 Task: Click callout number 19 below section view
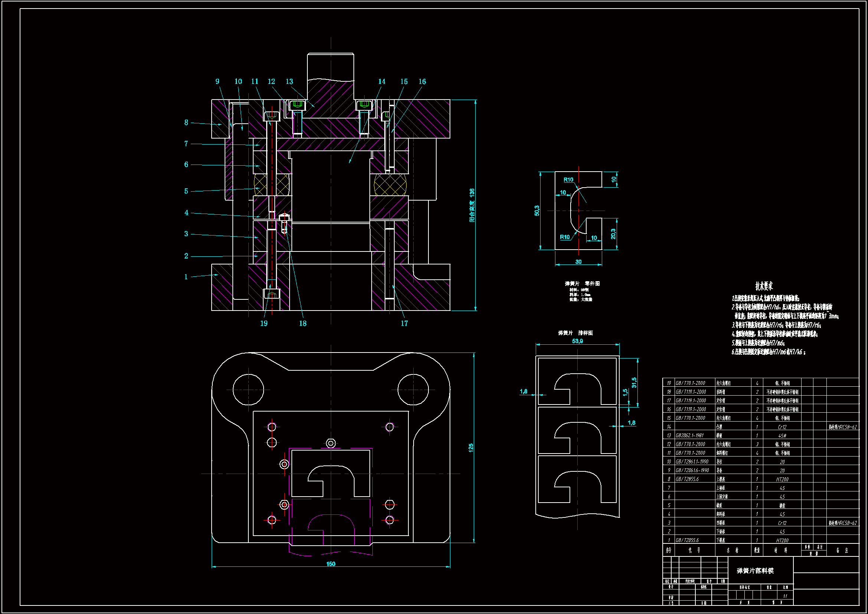pyautogui.click(x=264, y=323)
